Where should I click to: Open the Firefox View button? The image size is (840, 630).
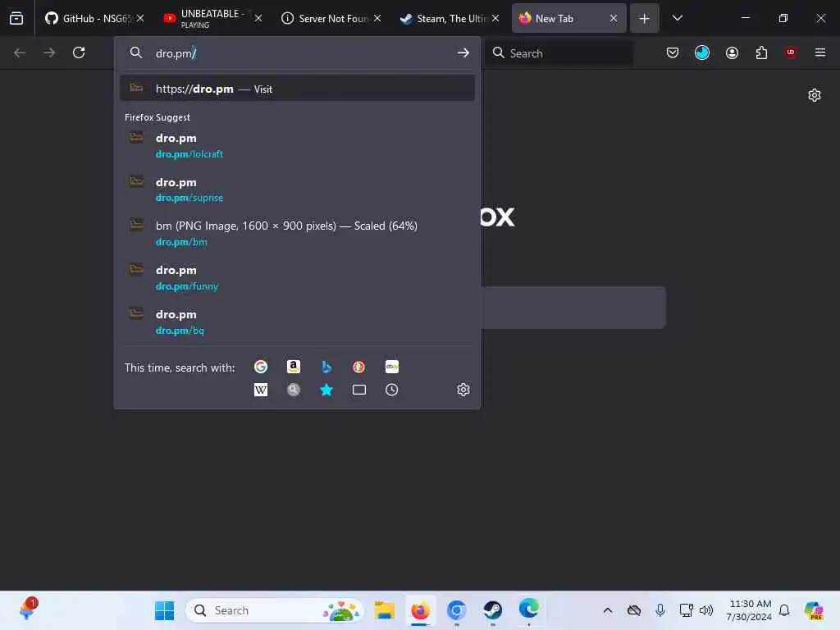pos(16,18)
